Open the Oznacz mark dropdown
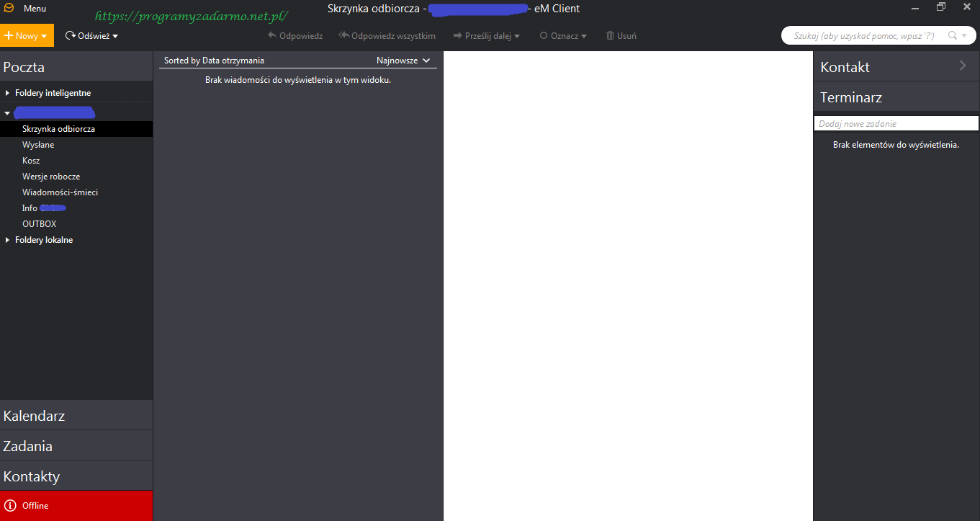980x521 pixels. click(563, 35)
